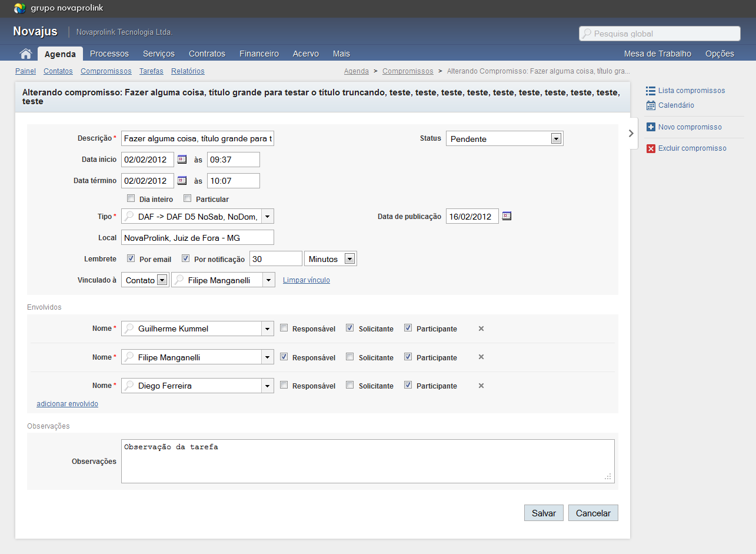Viewport: 756px width, 554px height.
Task: Check Responsável for Guilherme Kummel
Action: 284,328
